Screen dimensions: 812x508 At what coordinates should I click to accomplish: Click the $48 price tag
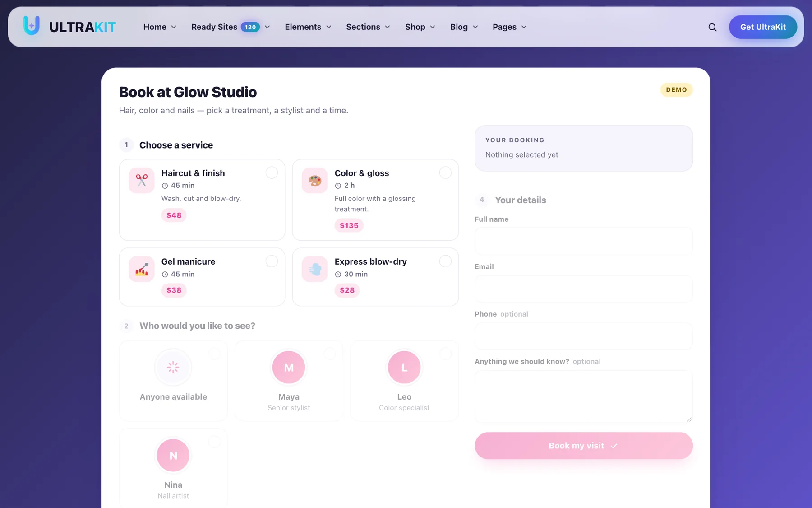coord(174,215)
